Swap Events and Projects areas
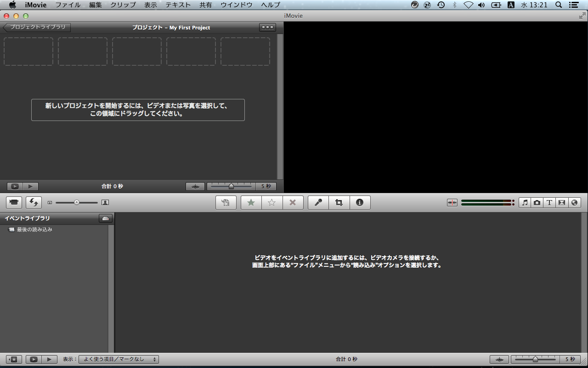The width and height of the screenshot is (588, 368). pos(34,202)
